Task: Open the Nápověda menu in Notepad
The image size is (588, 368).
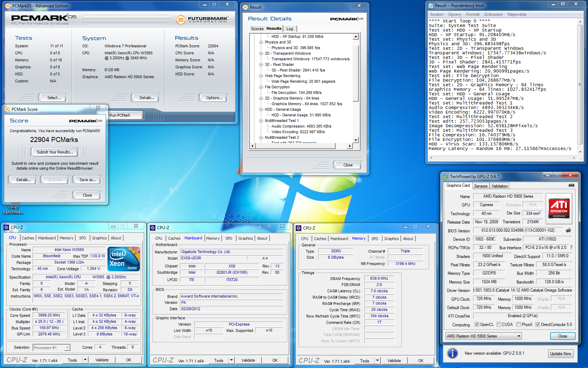Action: 517,14
